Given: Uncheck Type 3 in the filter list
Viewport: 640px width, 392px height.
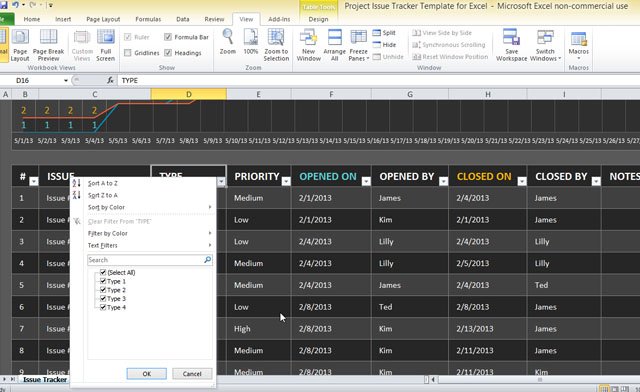Looking at the screenshot, I should 103,298.
